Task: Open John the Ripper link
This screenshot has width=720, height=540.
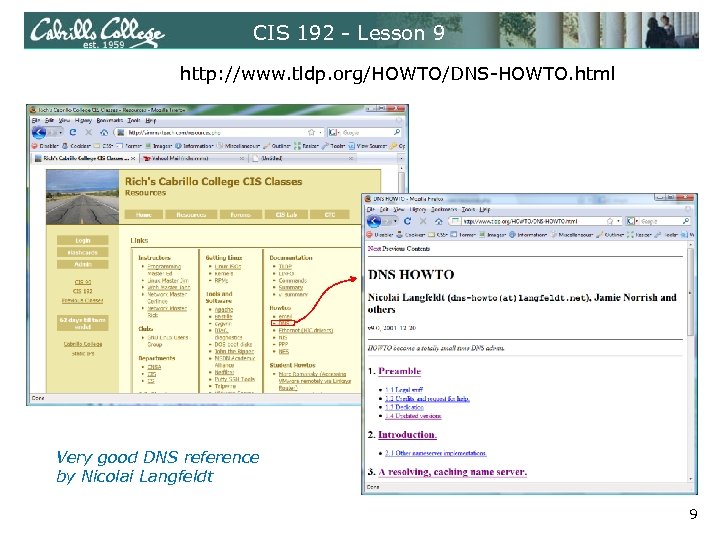Action: pos(234,351)
